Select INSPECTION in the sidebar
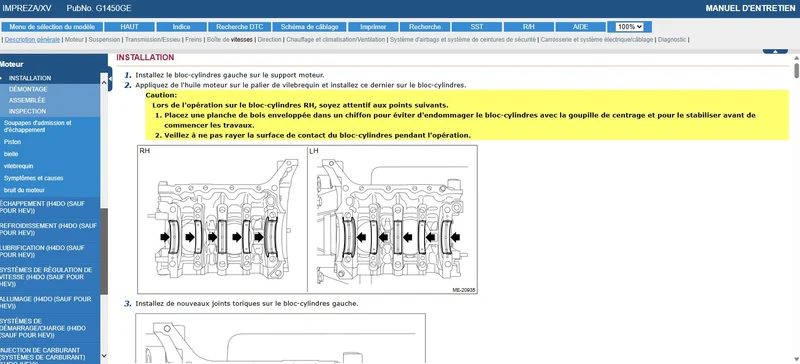Image resolution: width=800 pixels, height=364 pixels. point(27,111)
